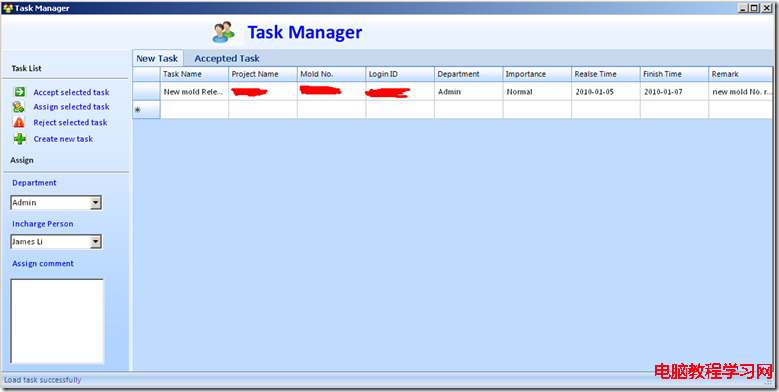The height and width of the screenshot is (392, 779).
Task: Minimize the Task Manager window
Action: point(743,8)
